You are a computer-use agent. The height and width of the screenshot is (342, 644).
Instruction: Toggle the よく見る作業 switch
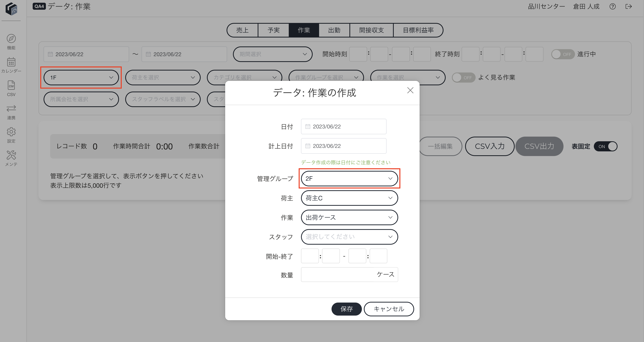[x=464, y=78]
